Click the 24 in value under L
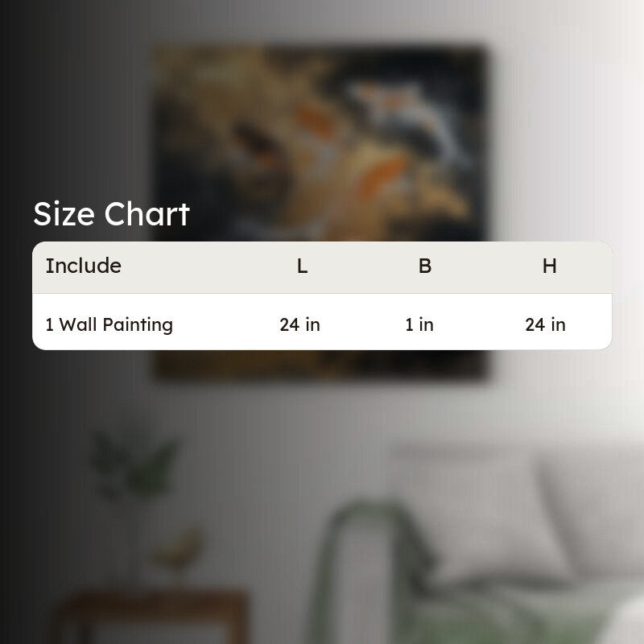 (x=299, y=325)
